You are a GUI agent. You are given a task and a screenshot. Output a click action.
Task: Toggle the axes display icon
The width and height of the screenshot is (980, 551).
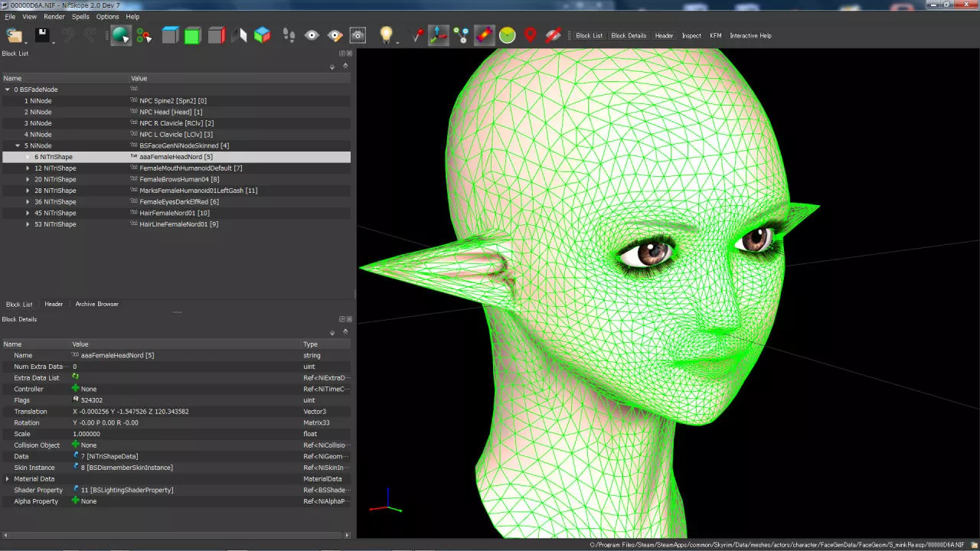(x=438, y=35)
